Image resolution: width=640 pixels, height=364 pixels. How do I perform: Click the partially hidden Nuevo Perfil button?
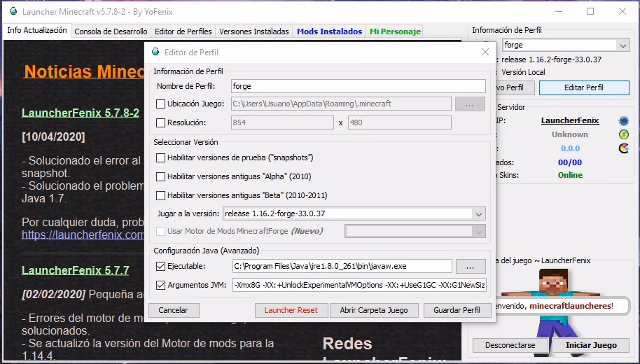coord(515,87)
